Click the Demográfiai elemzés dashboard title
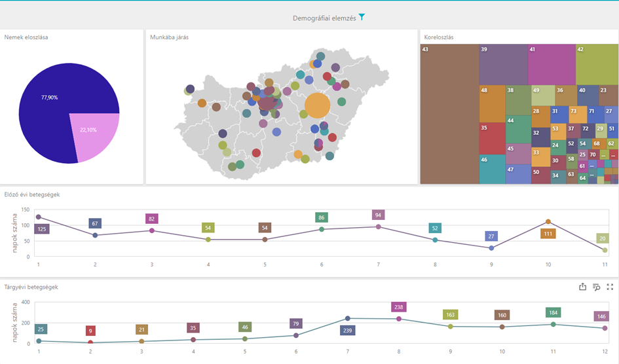619x364 pixels. coord(324,18)
